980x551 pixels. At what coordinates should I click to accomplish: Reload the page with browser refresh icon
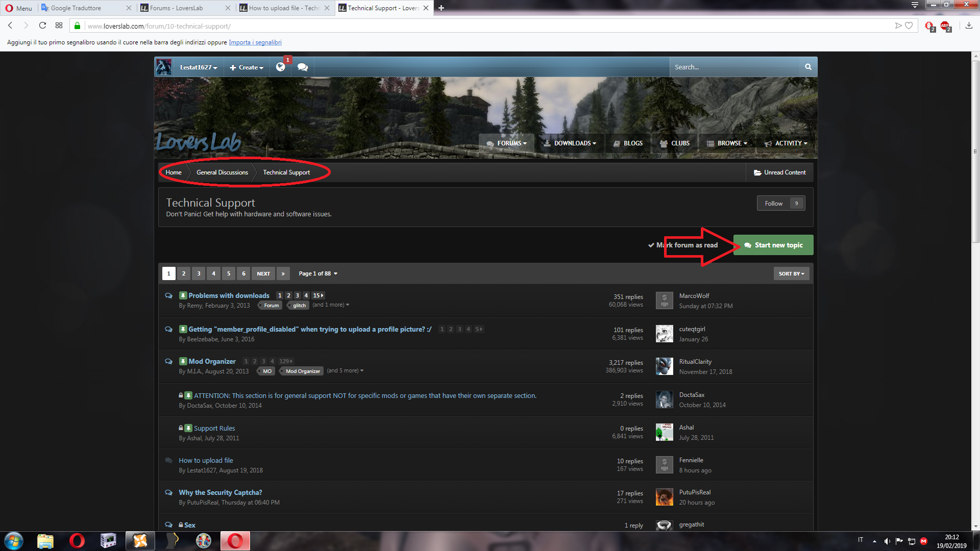click(x=42, y=26)
